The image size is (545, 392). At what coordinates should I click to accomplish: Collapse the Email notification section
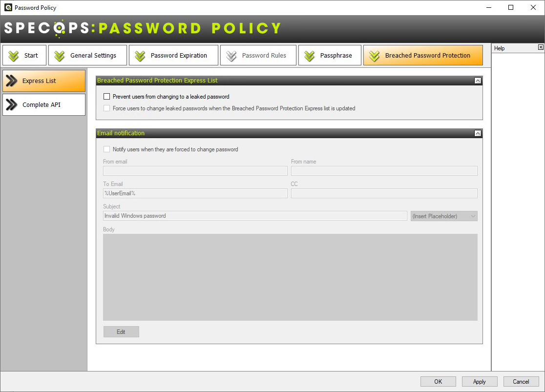[478, 133]
